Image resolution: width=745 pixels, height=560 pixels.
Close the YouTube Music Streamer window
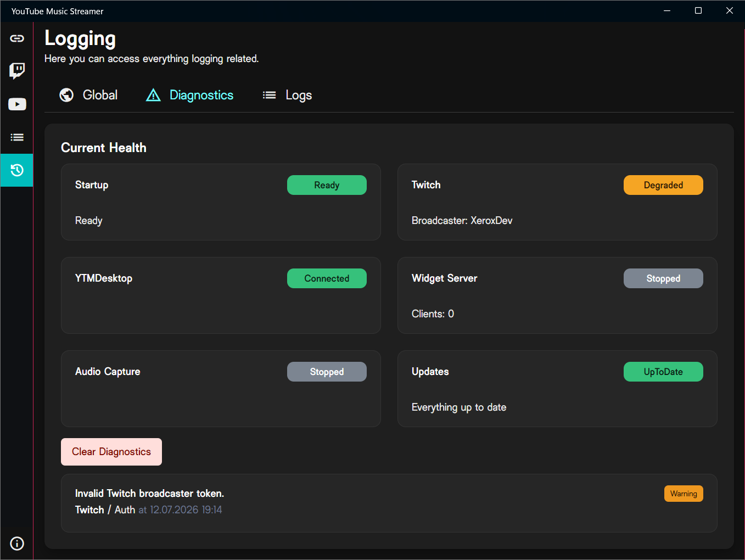tap(730, 11)
